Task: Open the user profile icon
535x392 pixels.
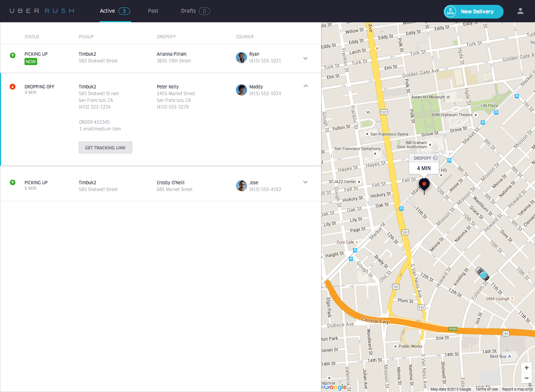Action: pyautogui.click(x=520, y=11)
